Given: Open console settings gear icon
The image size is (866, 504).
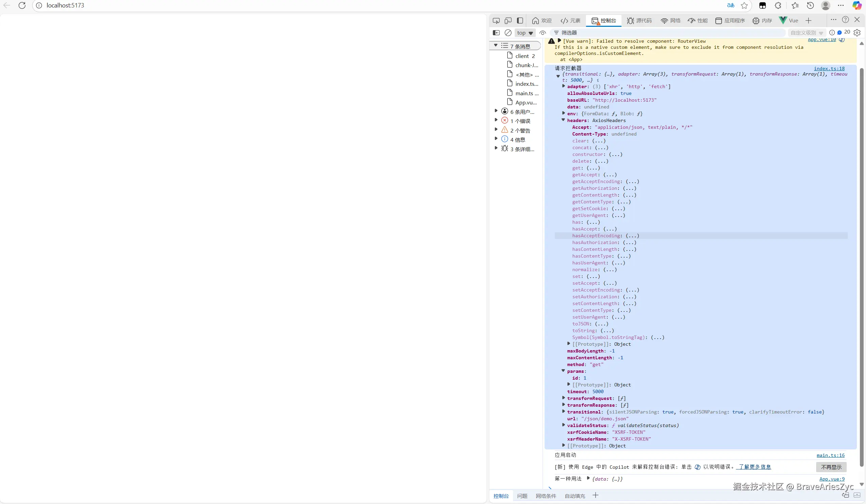Looking at the screenshot, I should 857,33.
